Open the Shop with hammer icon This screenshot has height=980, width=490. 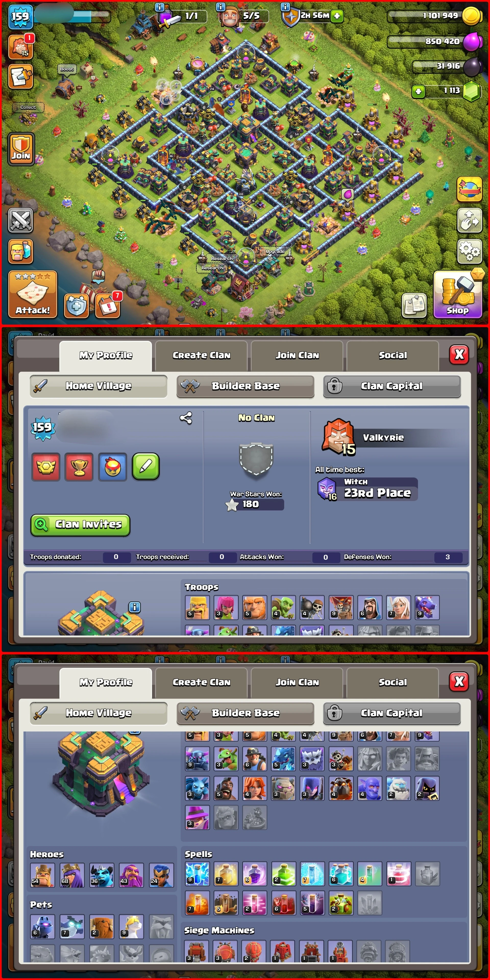coord(458,294)
